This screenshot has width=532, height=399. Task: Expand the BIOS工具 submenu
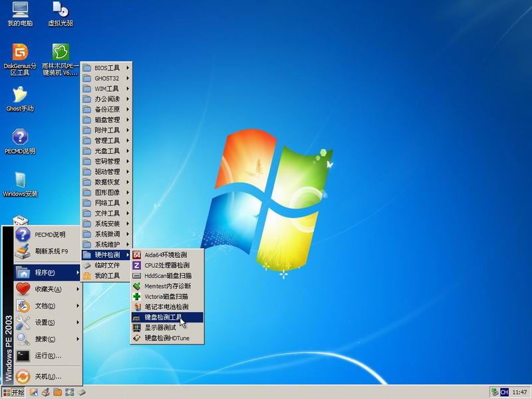(106, 68)
